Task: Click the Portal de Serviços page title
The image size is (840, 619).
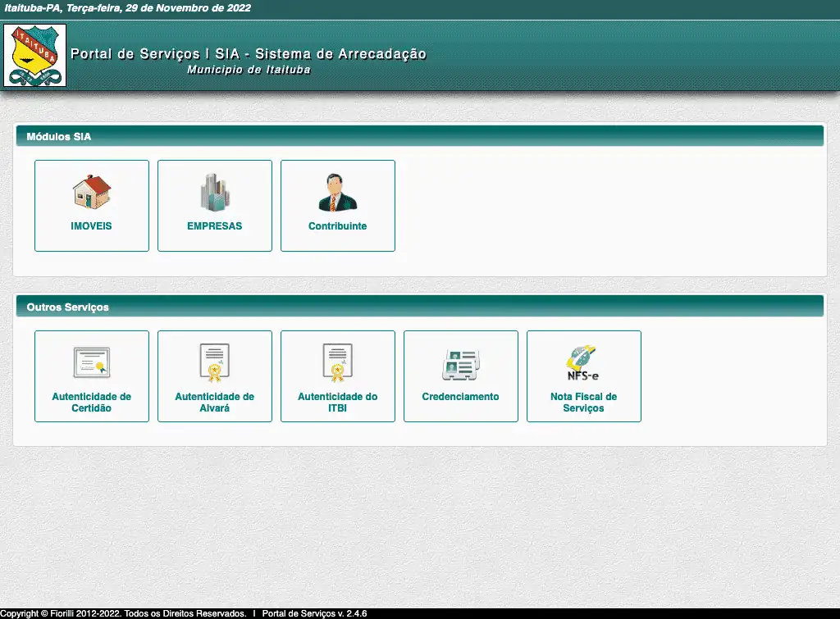Action: 249,54
